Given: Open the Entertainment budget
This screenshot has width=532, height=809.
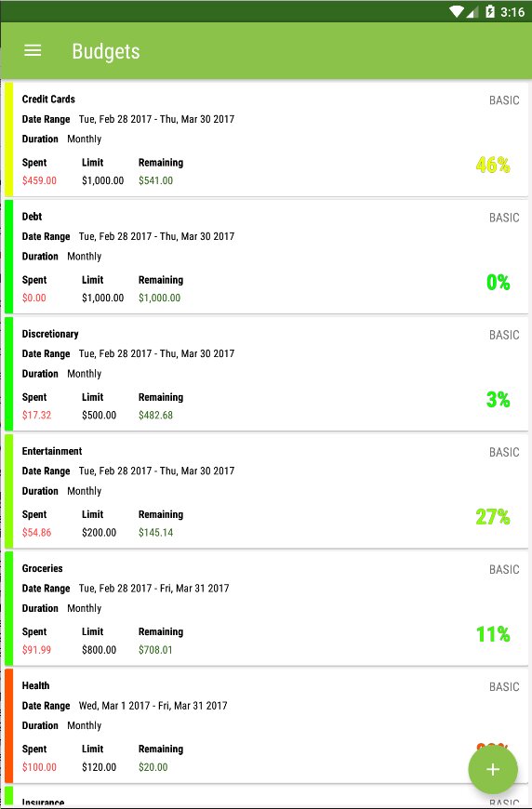Looking at the screenshot, I should [x=266, y=491].
